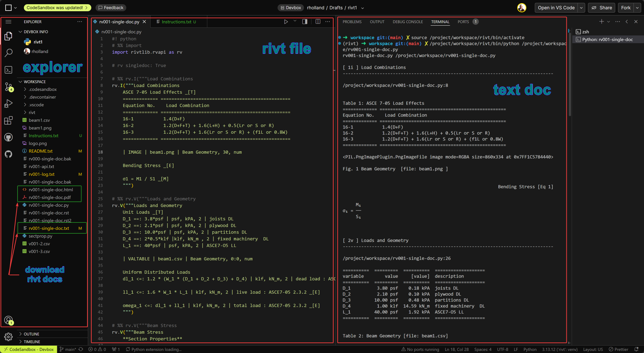The image size is (644, 353).
Task: Click the Open in VS Code button
Action: pos(556,8)
